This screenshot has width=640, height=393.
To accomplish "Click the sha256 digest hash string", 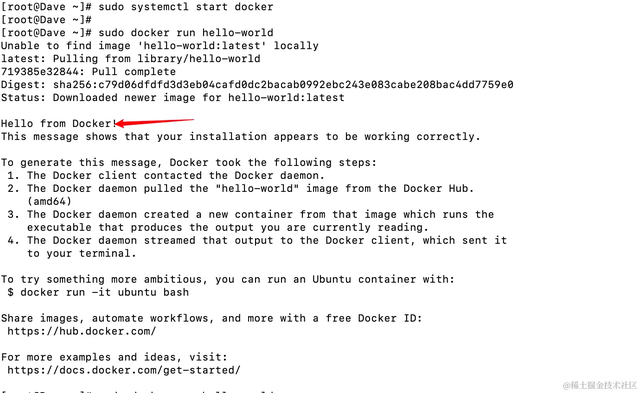I will [x=283, y=84].
